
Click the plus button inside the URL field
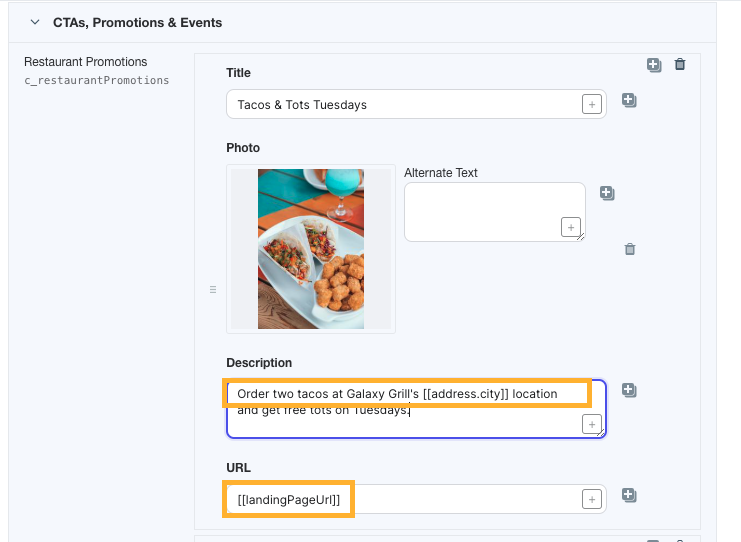(592, 499)
